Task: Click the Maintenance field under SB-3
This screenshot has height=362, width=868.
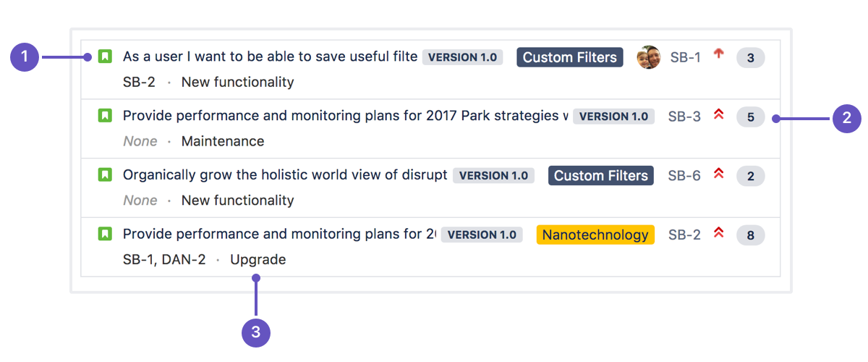Action: click(223, 141)
